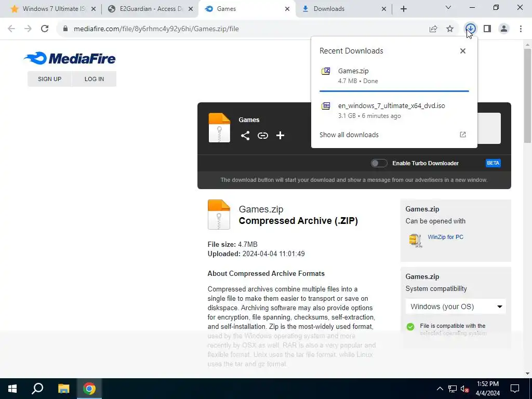
Task: Click the WinZip for PC icon
Action: pos(416,241)
